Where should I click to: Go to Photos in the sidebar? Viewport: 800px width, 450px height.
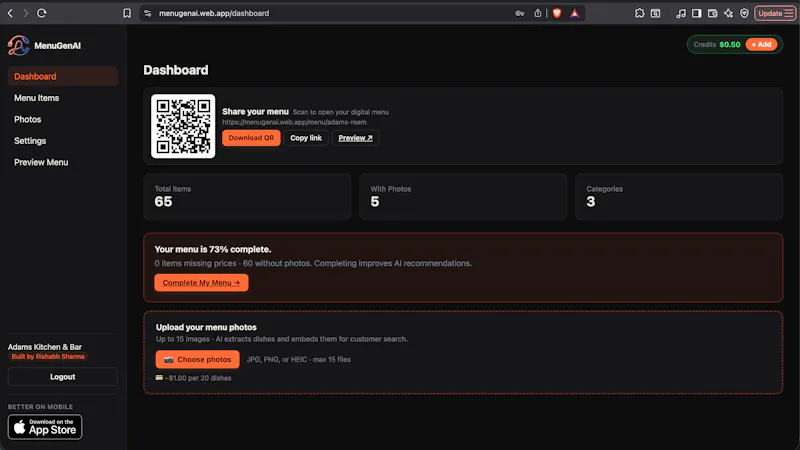pyautogui.click(x=28, y=119)
